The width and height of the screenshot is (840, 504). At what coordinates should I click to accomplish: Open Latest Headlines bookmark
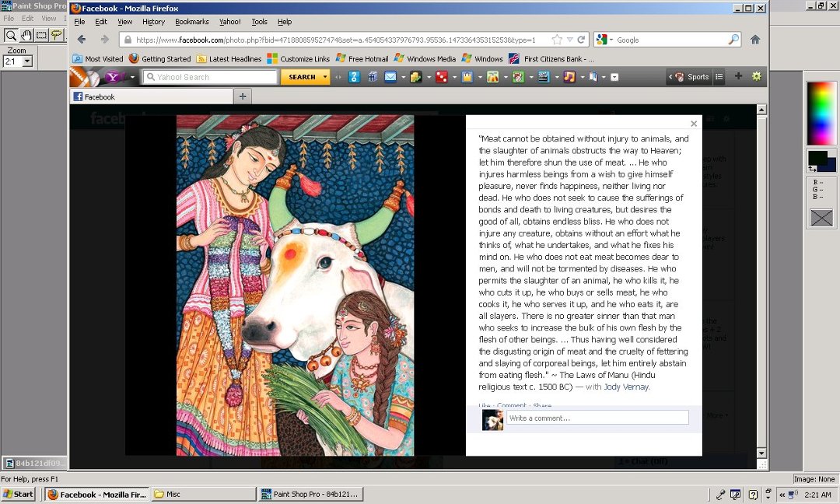click(x=229, y=59)
